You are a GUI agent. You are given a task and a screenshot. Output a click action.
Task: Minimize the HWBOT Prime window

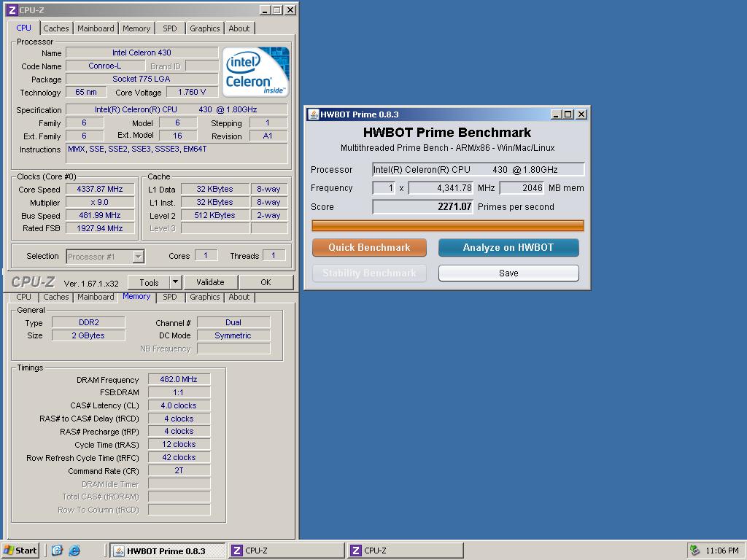[x=555, y=114]
